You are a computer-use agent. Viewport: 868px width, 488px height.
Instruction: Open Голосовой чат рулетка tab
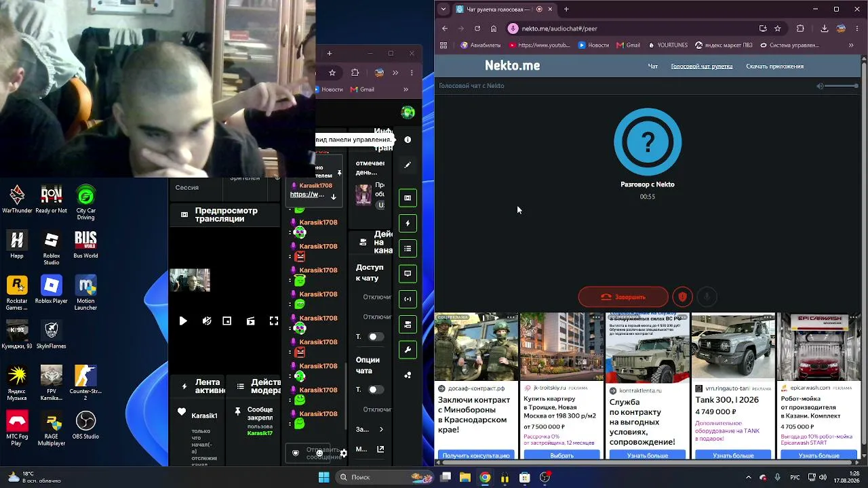(x=702, y=66)
